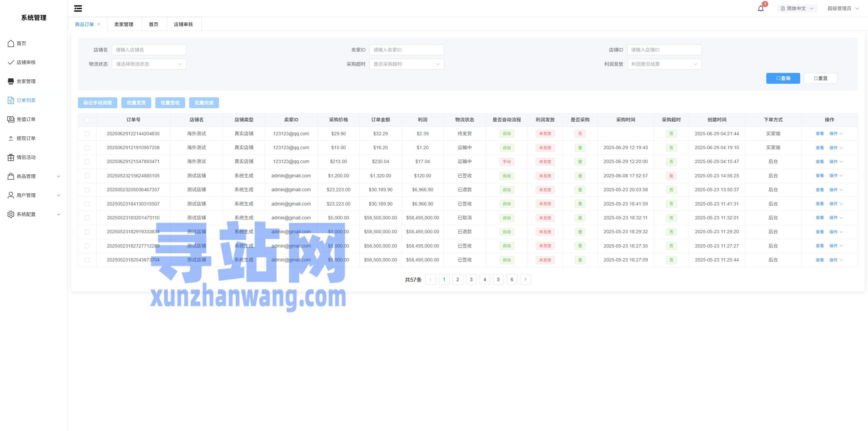This screenshot has width=868, height=431.
Task: Open the 超级管理员 user menu
Action: (x=843, y=8)
